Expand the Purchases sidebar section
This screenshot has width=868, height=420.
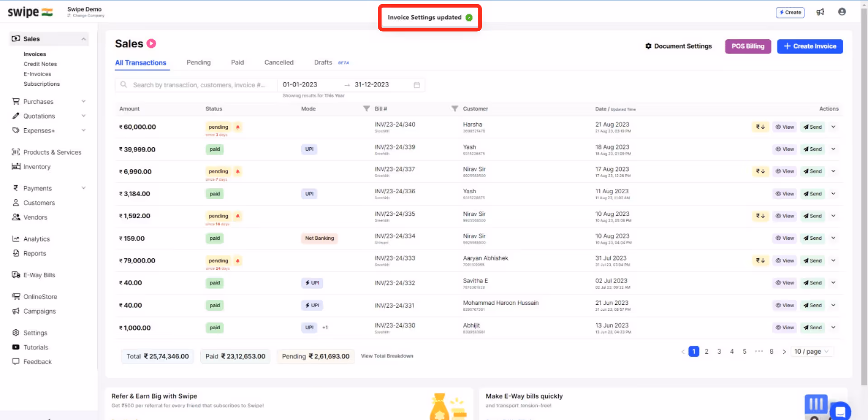pos(84,101)
